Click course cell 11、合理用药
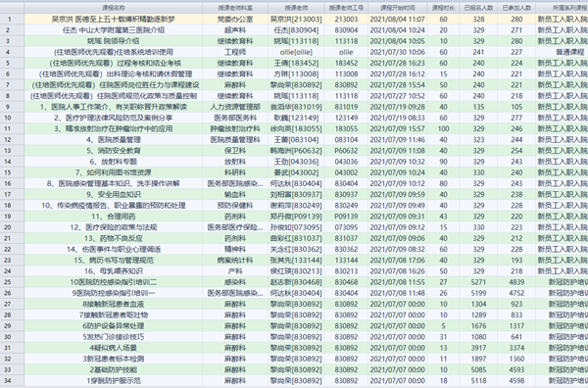The height and width of the screenshot is (388, 588). [x=114, y=217]
